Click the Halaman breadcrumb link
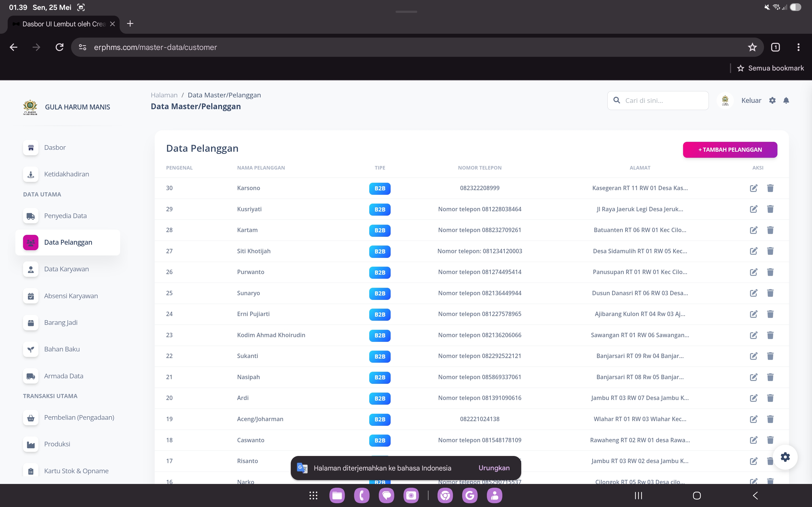This screenshot has height=507, width=812. [164, 95]
